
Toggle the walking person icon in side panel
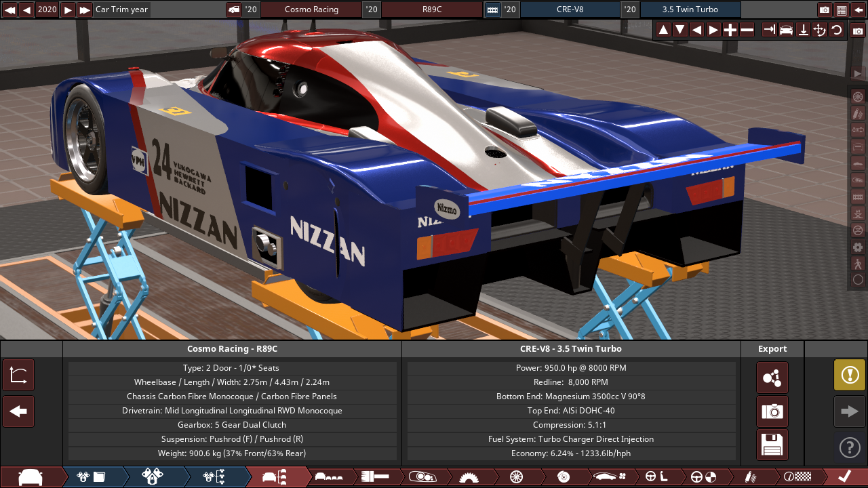[x=858, y=264]
